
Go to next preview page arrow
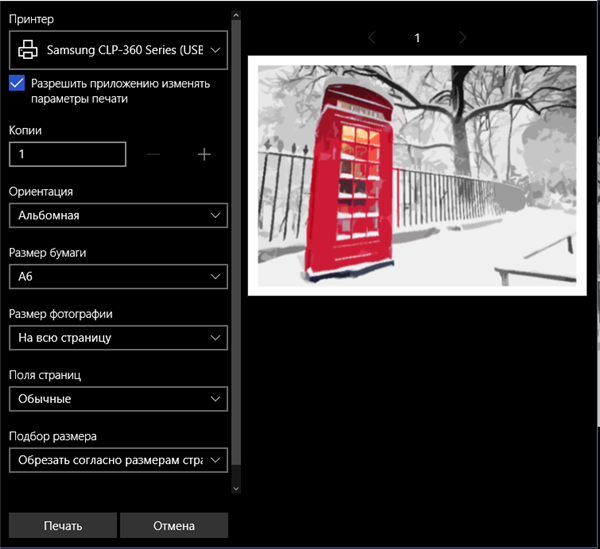pyautogui.click(x=463, y=37)
